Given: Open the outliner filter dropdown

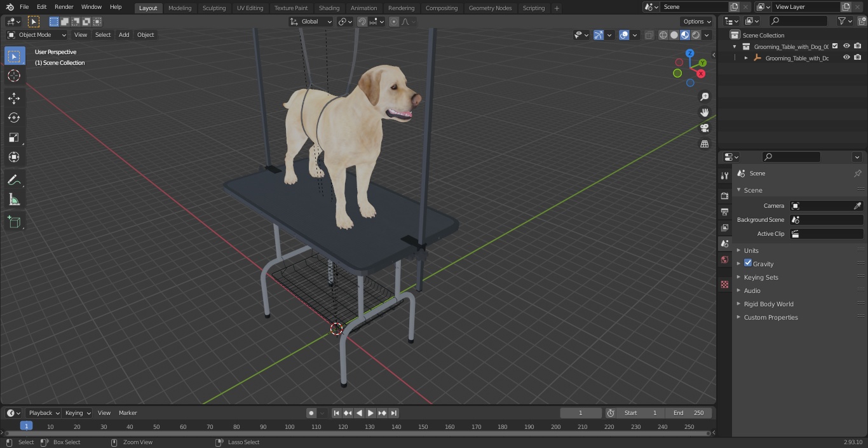Looking at the screenshot, I should click(844, 21).
